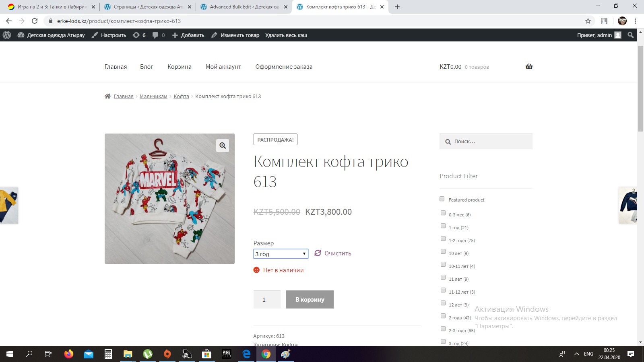The image size is (644, 362).
Task: Click the browser extension icon
Action: (604, 21)
